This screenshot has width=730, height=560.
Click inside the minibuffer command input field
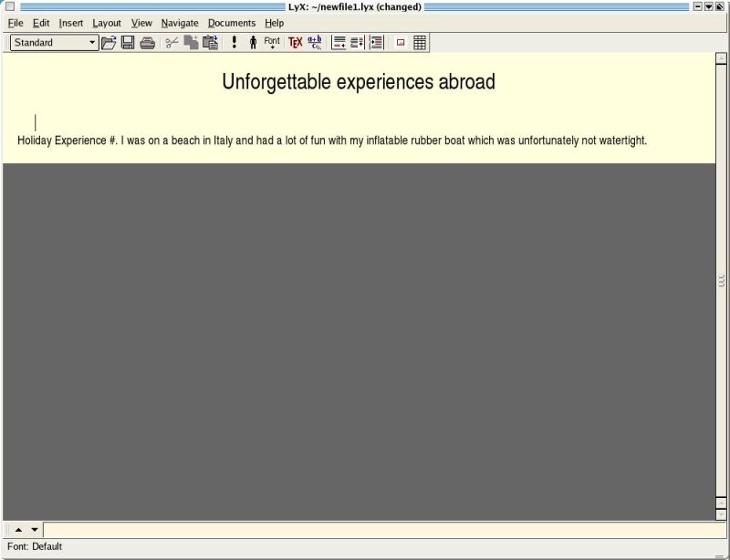pyautogui.click(x=383, y=530)
